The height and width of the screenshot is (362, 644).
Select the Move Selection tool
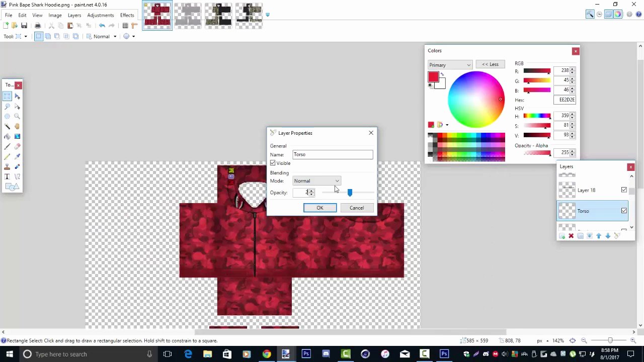tap(17, 106)
